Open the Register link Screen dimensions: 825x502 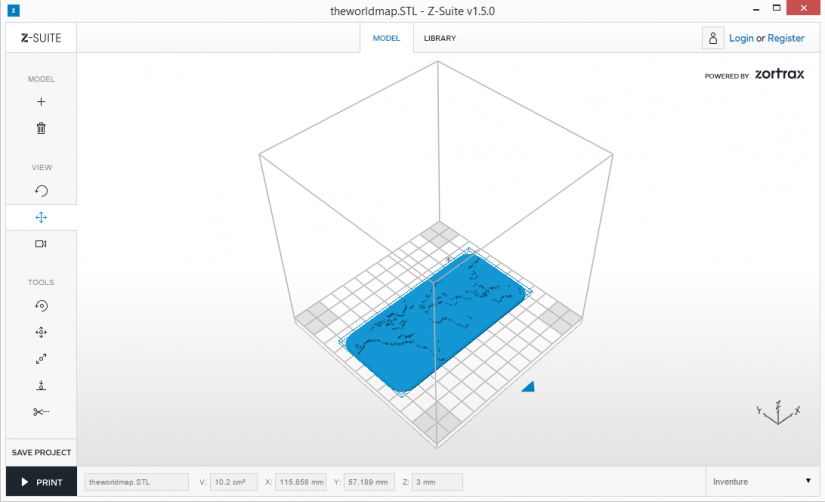click(786, 38)
